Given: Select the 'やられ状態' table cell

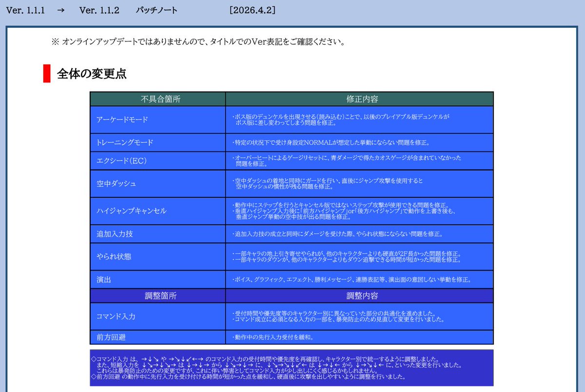Looking at the screenshot, I should tap(158, 257).
